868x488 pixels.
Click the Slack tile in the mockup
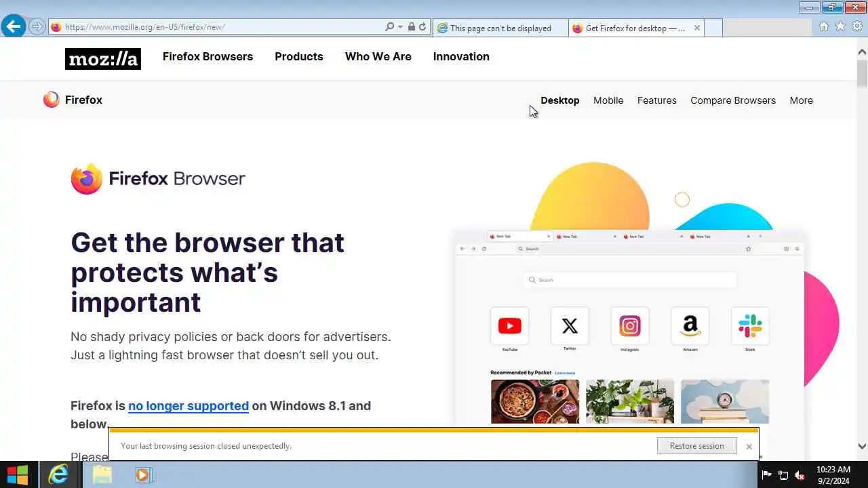coord(750,326)
